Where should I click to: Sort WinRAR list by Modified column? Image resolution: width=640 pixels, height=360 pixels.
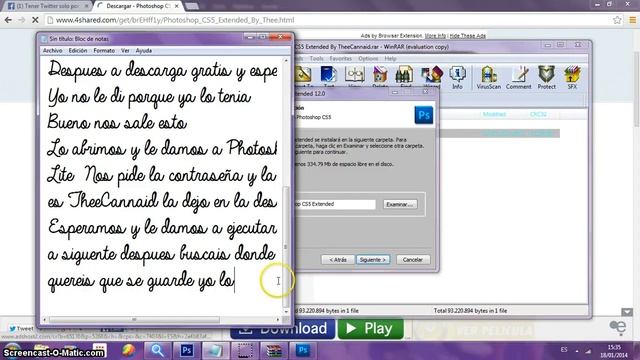[494, 114]
